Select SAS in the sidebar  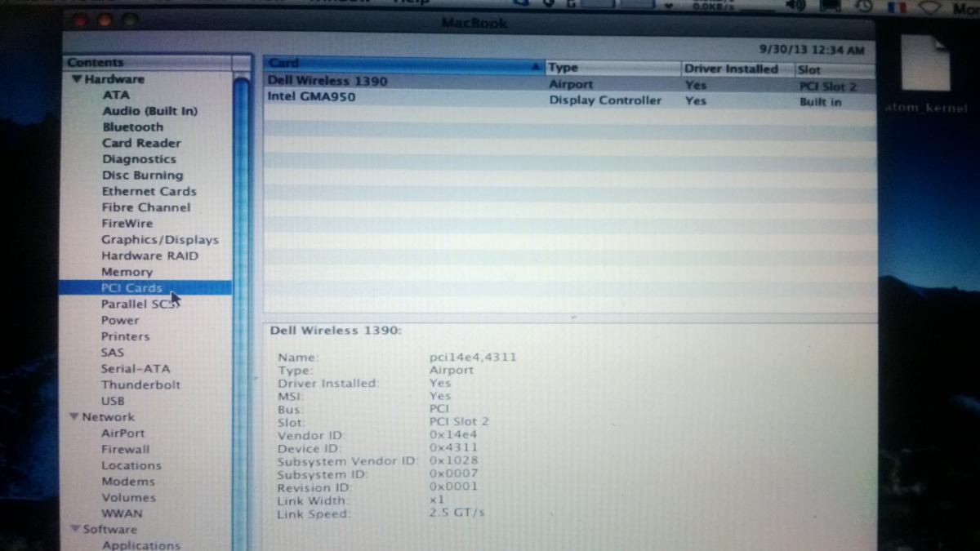click(x=113, y=353)
